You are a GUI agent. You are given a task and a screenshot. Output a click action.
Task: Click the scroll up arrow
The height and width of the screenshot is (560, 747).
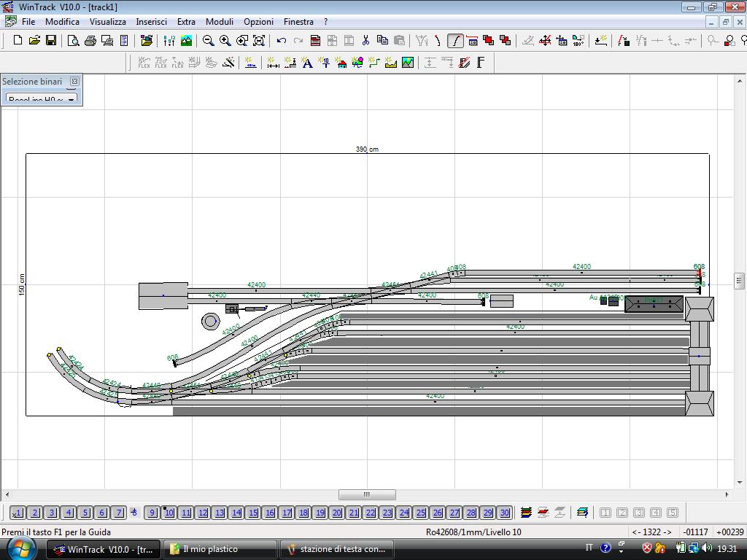[739, 82]
